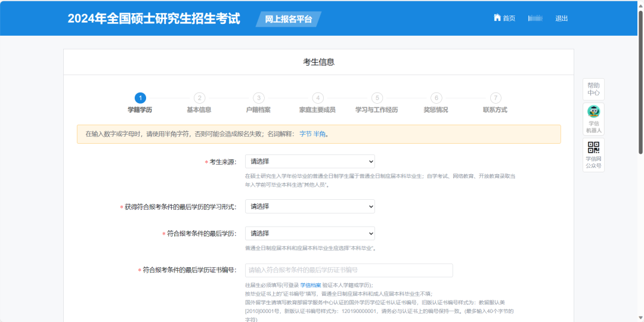Open the 帮助中心 help panel
Viewport: 644px width, 322px height.
coord(593,89)
